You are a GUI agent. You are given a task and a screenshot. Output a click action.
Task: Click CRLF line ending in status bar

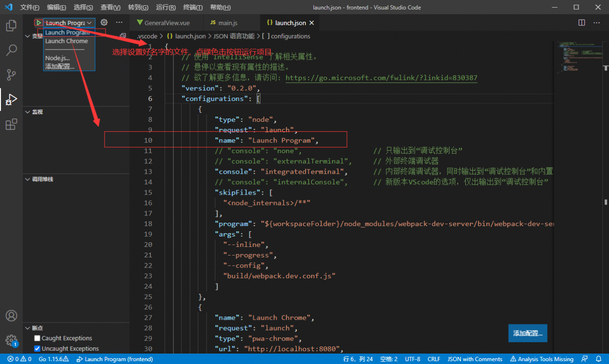434,359
